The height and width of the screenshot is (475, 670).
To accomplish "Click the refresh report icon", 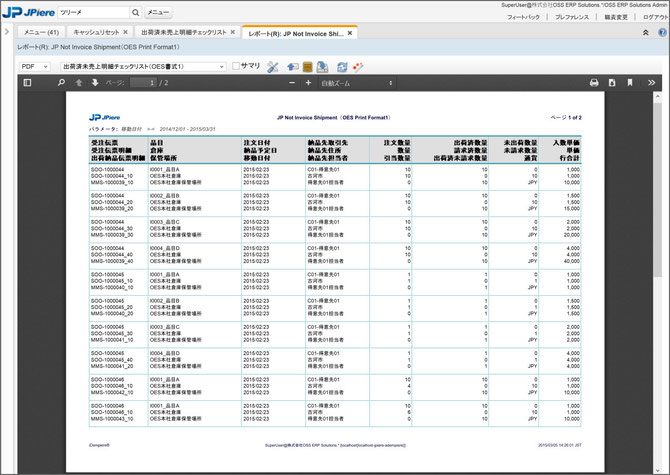I will pos(342,67).
